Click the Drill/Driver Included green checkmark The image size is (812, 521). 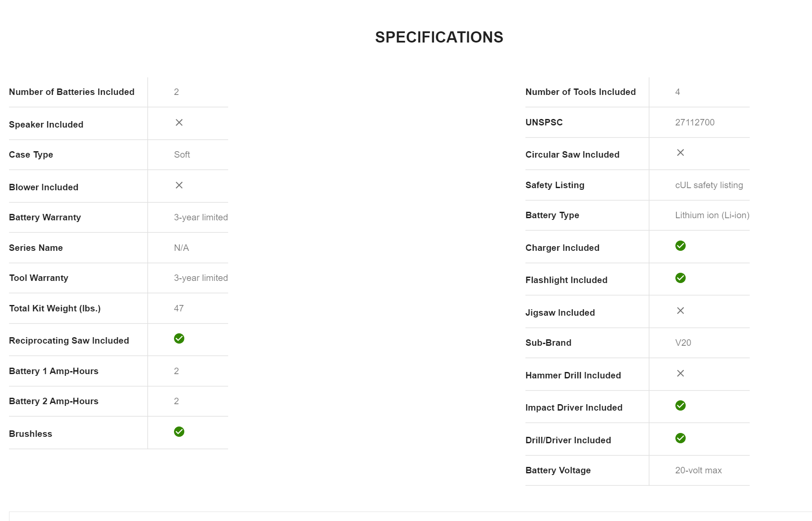pyautogui.click(x=681, y=438)
